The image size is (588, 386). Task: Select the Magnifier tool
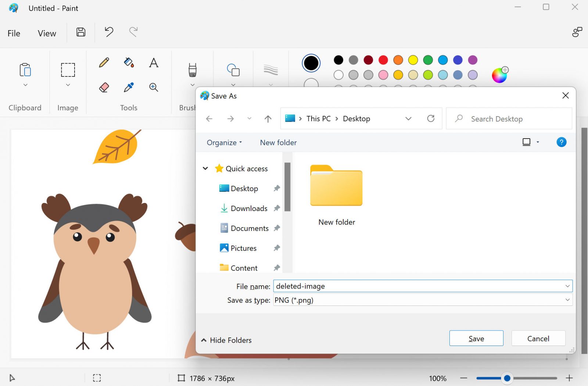pyautogui.click(x=154, y=87)
